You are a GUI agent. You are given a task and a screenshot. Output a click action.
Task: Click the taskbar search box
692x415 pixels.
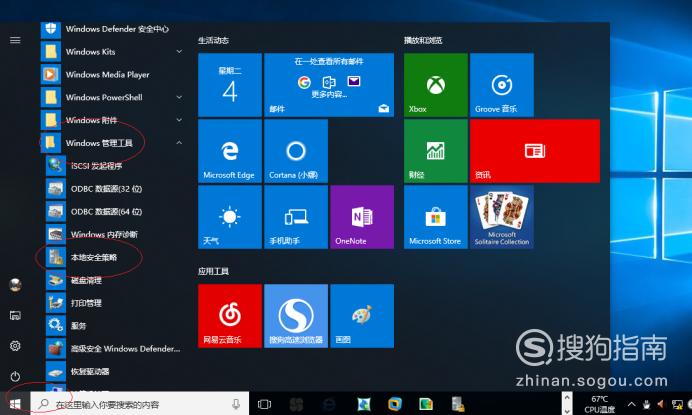139,404
